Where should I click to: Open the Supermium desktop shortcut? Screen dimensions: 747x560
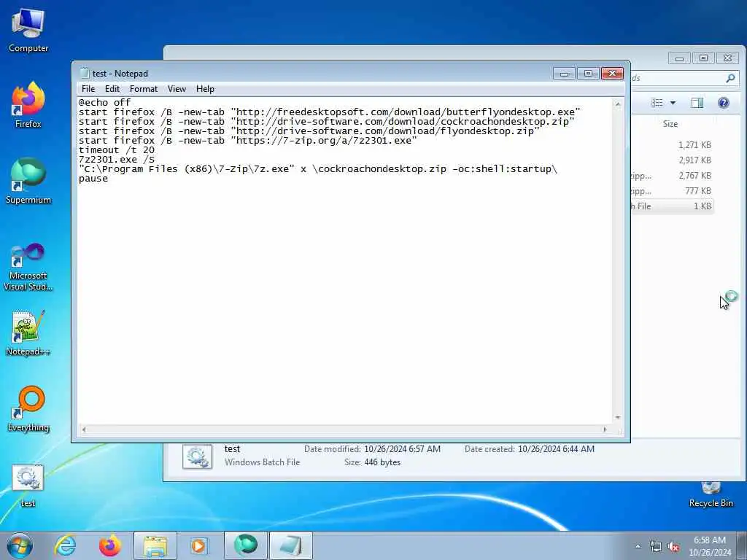coord(28,182)
